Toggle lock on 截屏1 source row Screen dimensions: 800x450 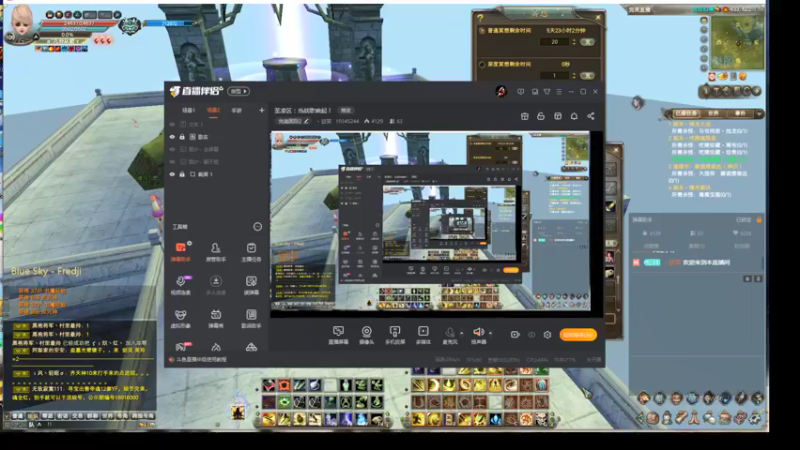tap(182, 174)
